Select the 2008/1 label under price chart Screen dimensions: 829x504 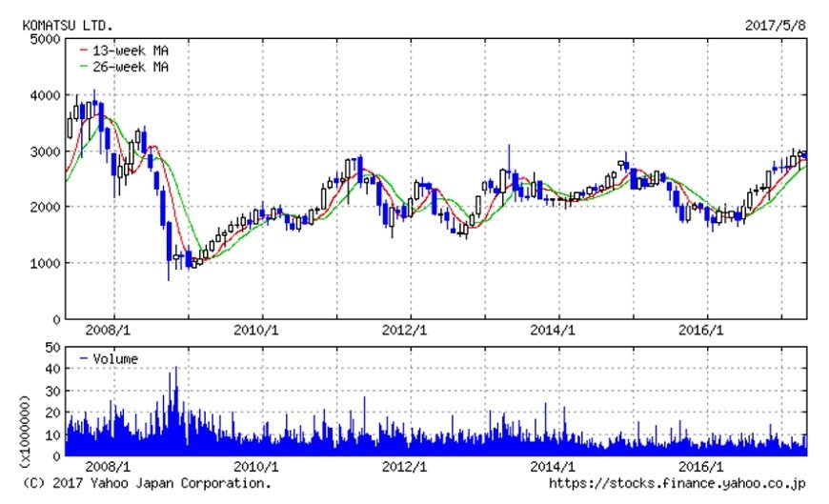point(109,331)
